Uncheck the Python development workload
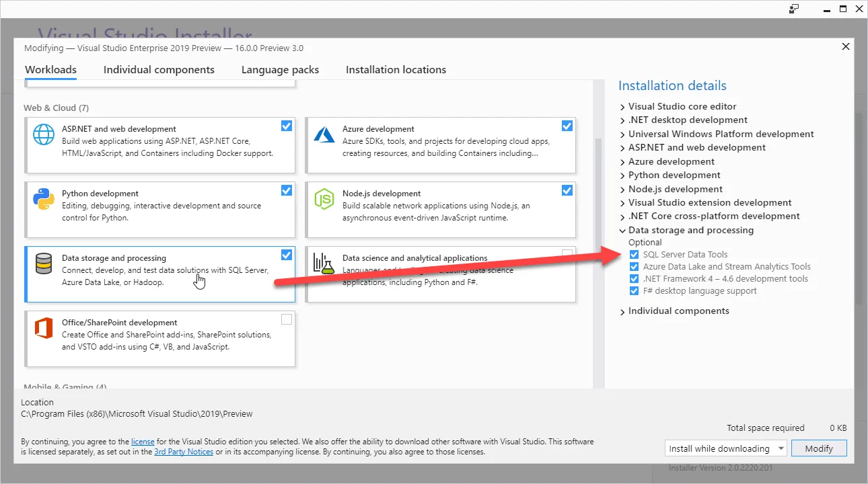 287,190
